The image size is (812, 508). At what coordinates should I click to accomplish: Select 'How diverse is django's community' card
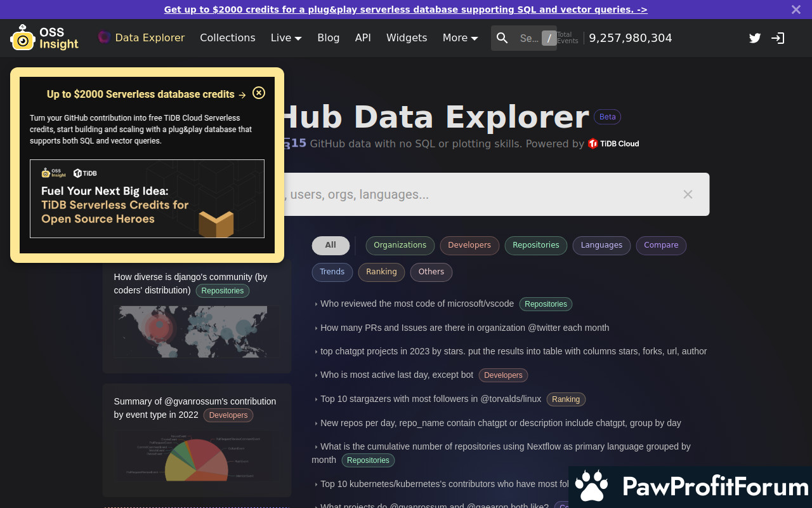click(x=197, y=316)
